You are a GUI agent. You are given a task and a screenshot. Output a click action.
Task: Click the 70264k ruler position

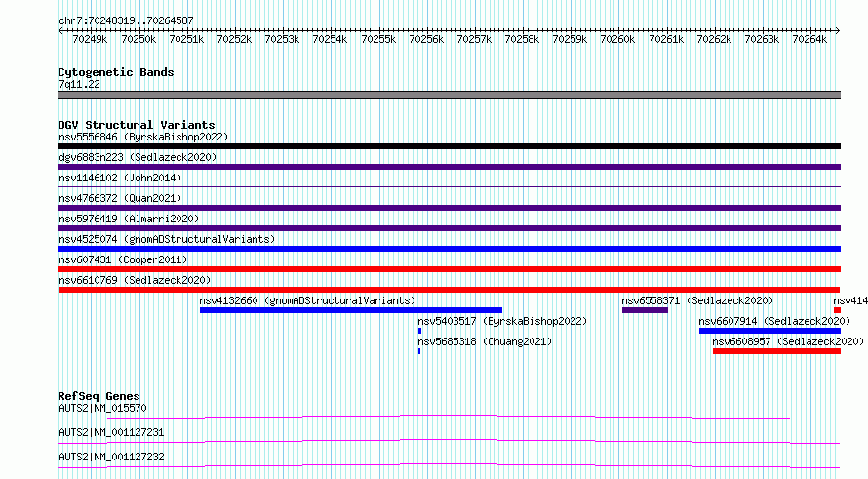point(809,39)
